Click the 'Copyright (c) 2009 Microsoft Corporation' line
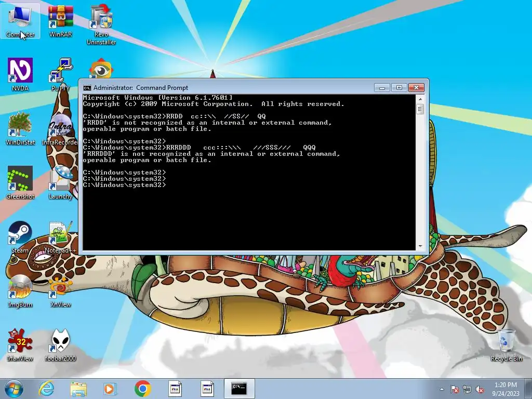 point(214,104)
